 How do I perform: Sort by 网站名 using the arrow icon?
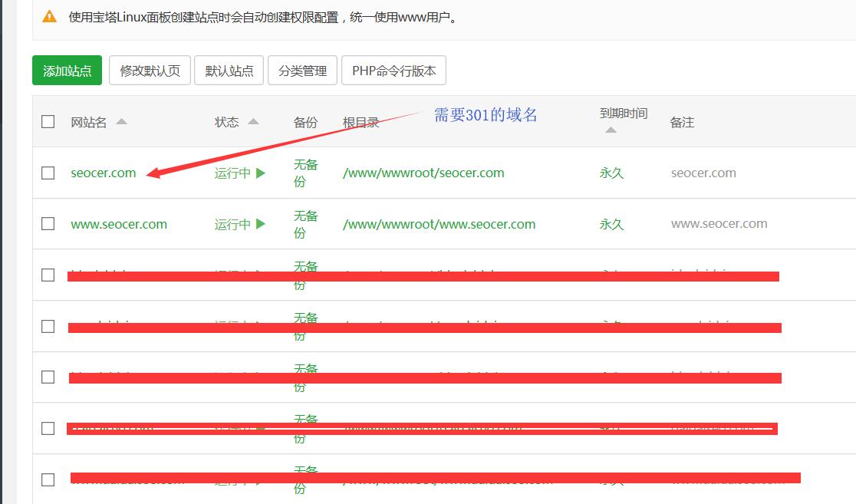click(x=121, y=122)
